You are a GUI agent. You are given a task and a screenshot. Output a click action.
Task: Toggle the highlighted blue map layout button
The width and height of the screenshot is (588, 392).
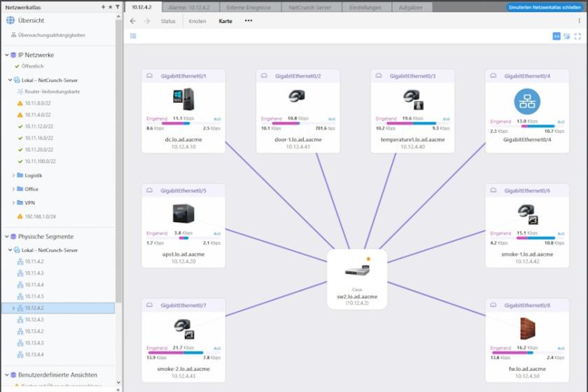556,36
